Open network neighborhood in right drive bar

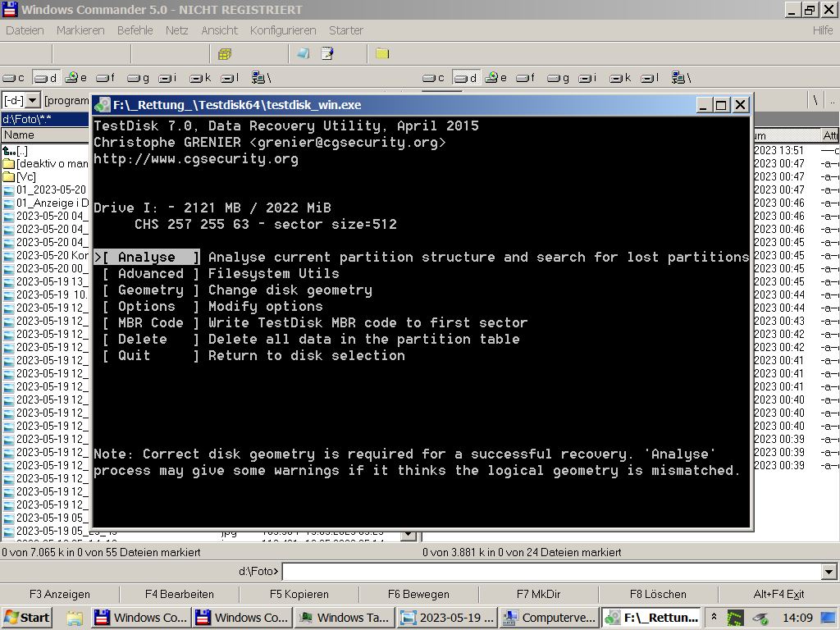682,78
